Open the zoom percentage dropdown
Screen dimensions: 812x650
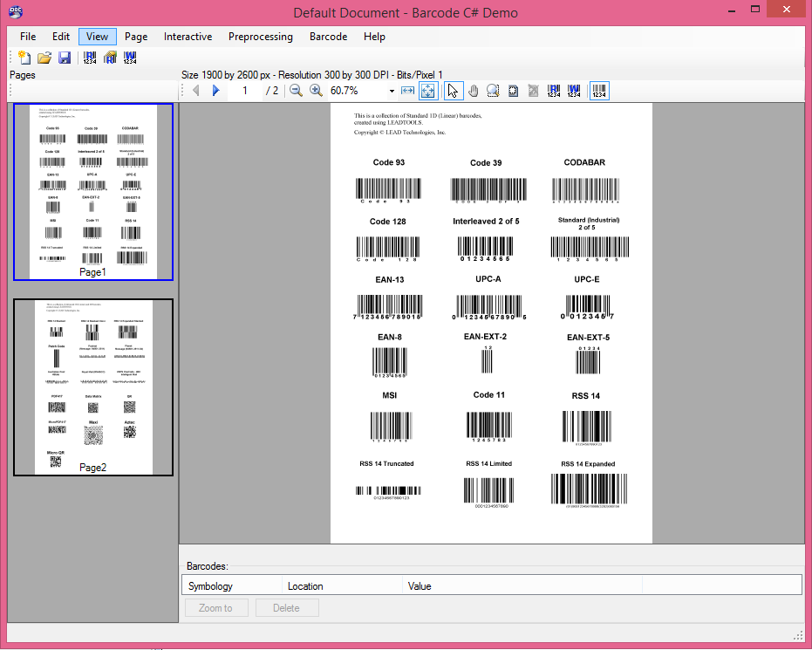[x=392, y=91]
